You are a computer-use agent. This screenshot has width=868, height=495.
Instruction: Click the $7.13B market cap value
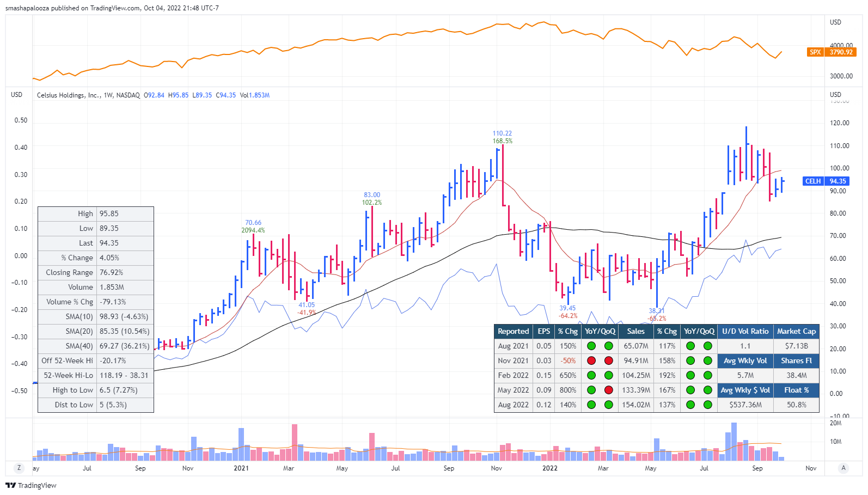point(796,346)
